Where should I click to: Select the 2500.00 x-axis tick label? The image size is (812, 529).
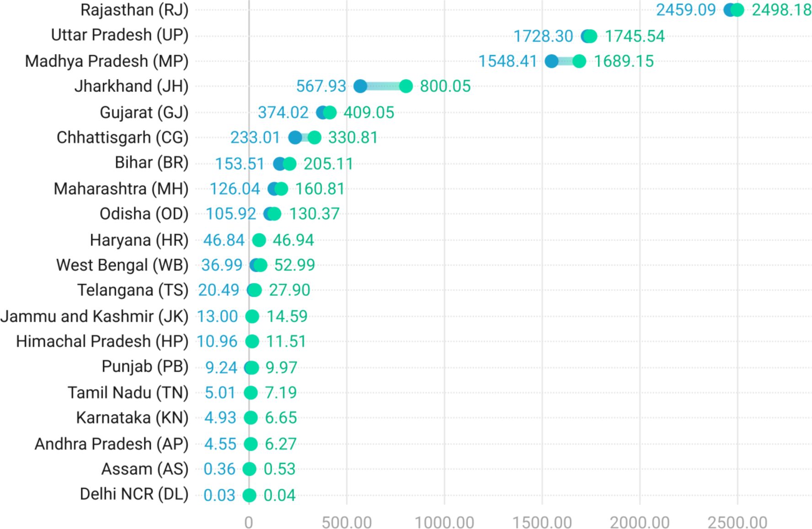click(x=737, y=522)
